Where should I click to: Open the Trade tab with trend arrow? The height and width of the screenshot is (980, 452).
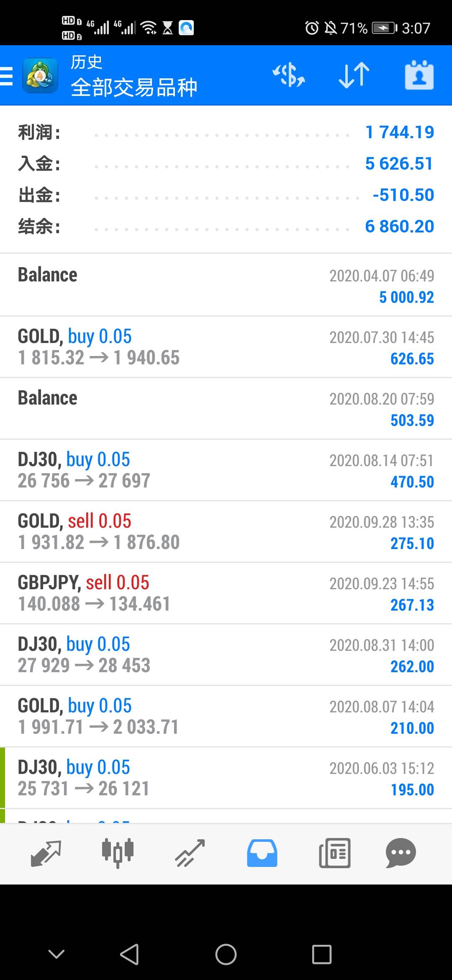(x=190, y=854)
